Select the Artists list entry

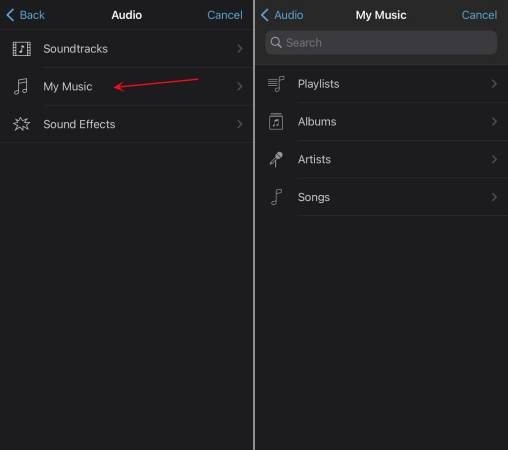381,159
